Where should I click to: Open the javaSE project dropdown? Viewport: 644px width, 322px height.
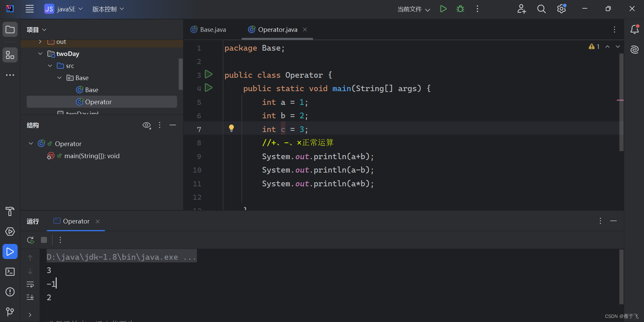tap(64, 9)
